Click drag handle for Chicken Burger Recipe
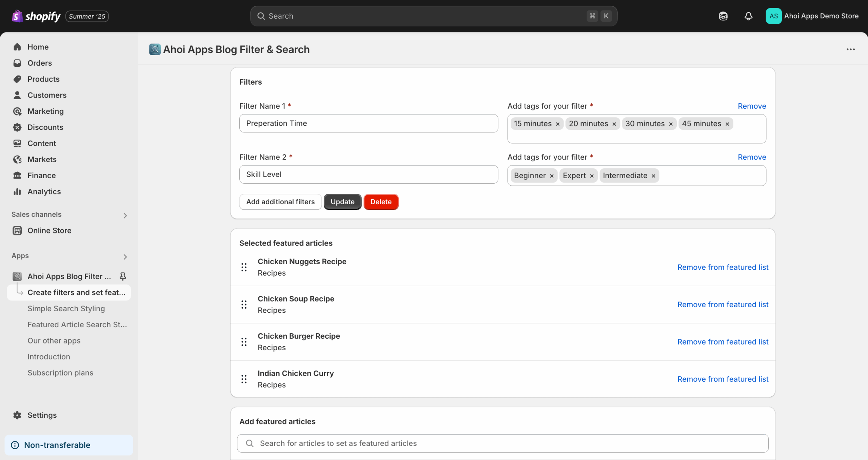 pyautogui.click(x=244, y=342)
